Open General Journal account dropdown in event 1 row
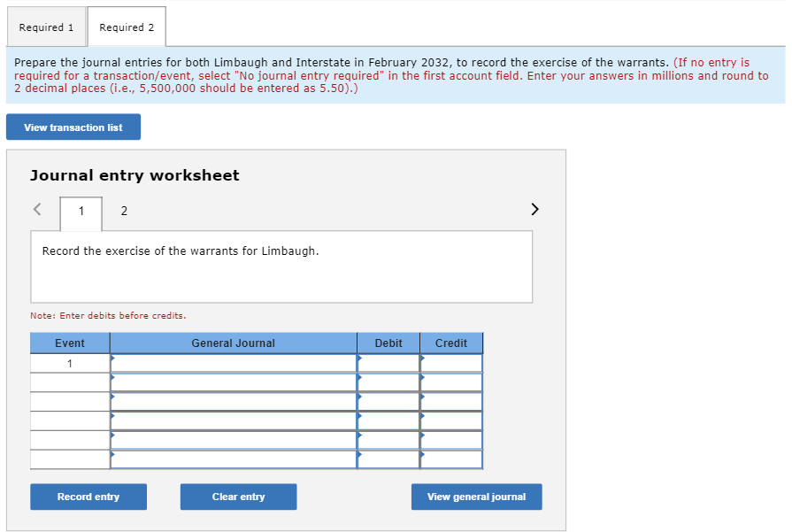 tap(234, 363)
